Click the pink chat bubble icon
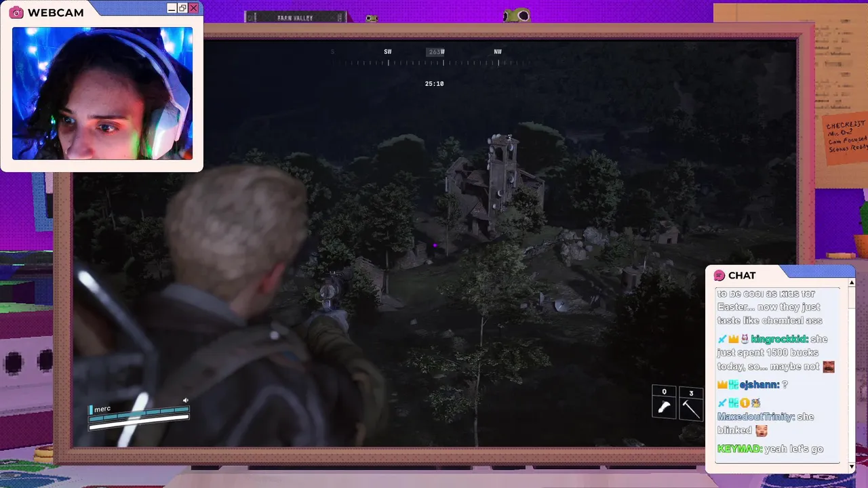Image resolution: width=868 pixels, height=488 pixels. [x=719, y=275]
